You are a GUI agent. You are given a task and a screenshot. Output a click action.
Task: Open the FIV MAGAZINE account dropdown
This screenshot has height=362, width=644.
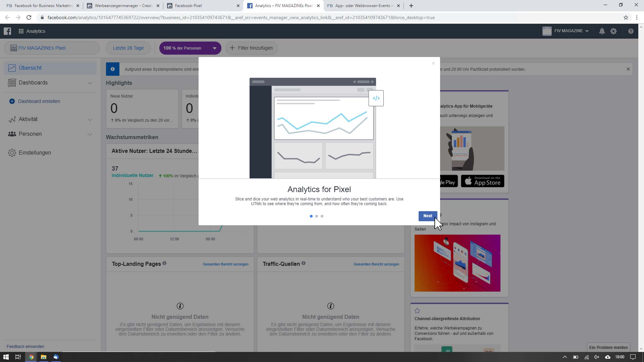tap(566, 31)
